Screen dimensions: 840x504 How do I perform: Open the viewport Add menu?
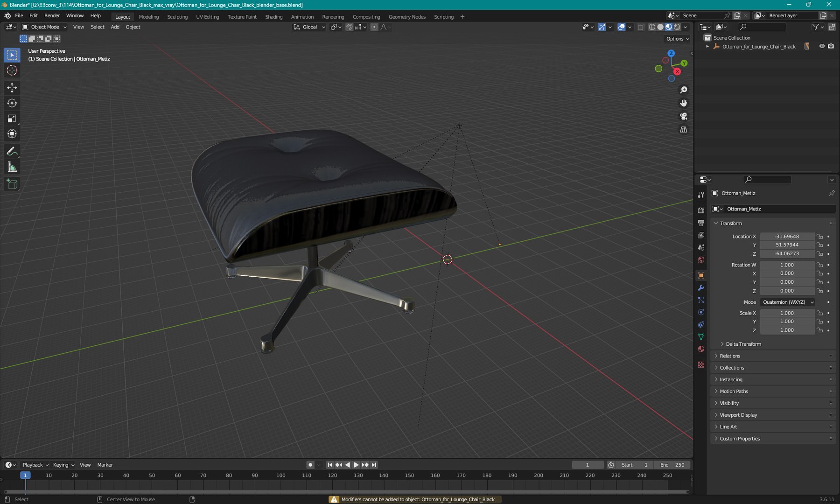click(x=115, y=27)
